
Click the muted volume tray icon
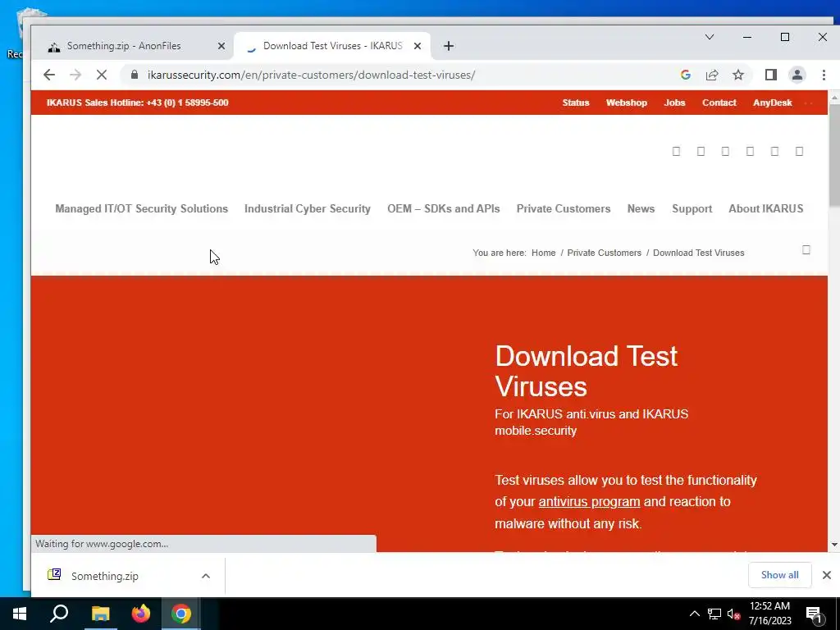point(734,614)
